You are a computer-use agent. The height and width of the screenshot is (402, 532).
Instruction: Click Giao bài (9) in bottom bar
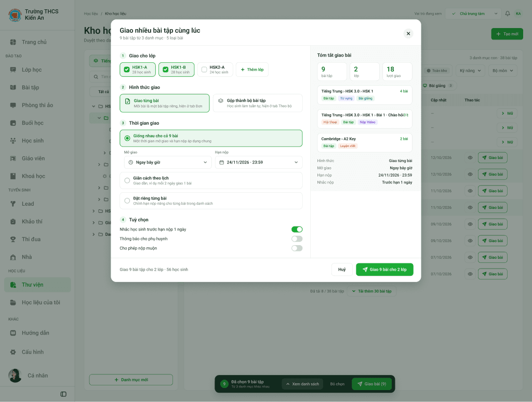(372, 384)
